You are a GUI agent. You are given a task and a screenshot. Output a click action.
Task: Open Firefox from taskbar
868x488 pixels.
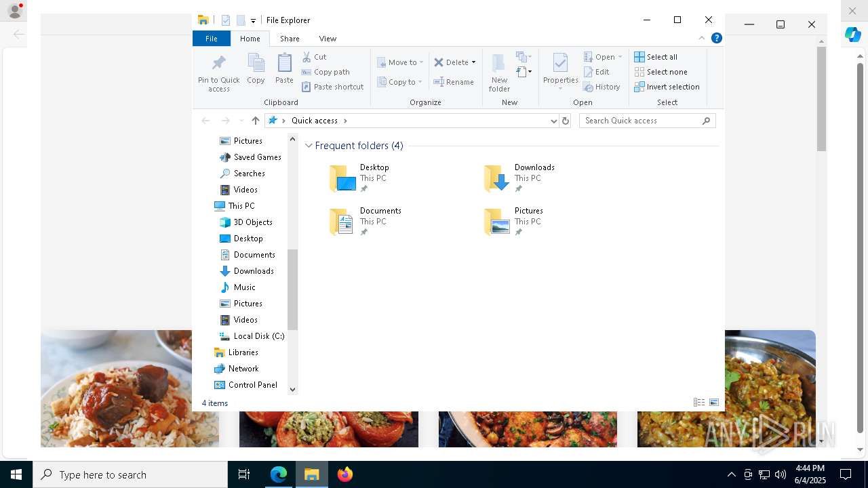(x=344, y=474)
